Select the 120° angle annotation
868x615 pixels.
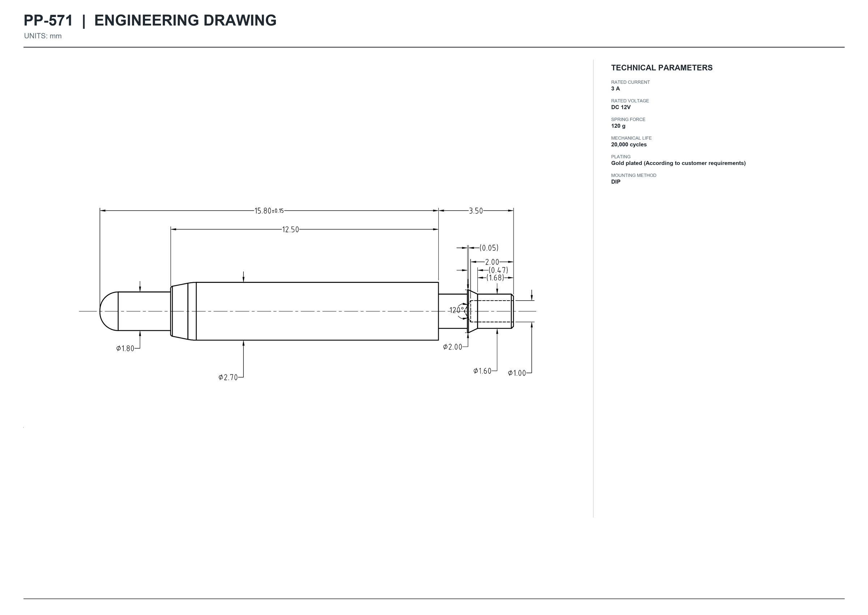(456, 310)
